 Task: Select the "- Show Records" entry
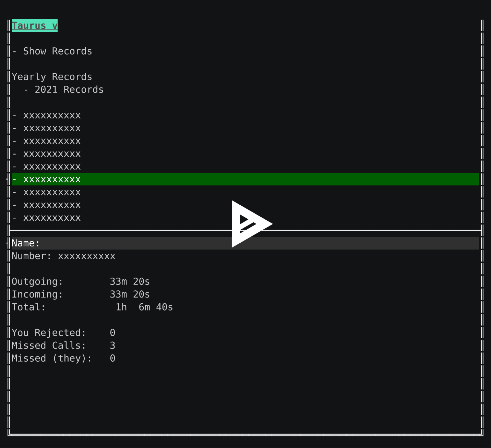[x=52, y=51]
